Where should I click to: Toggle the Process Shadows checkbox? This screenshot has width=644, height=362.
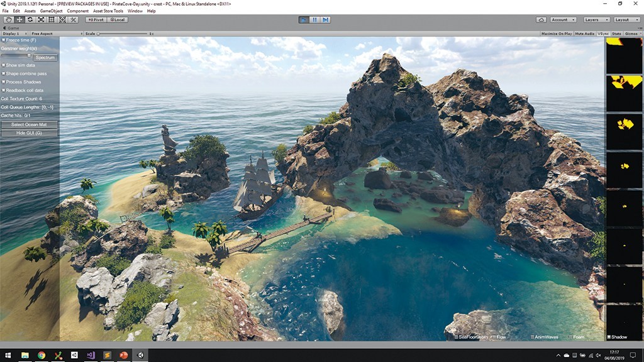[x=3, y=82]
